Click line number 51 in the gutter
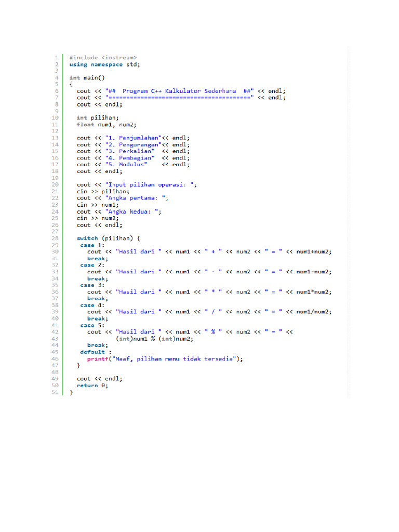Screen dimensions: 399x532 55,392
